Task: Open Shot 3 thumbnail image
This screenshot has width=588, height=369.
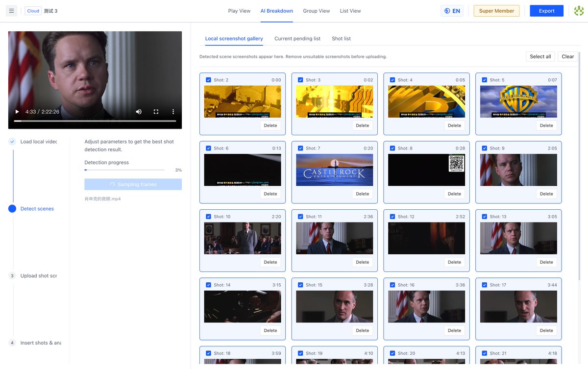Action: 335,101
